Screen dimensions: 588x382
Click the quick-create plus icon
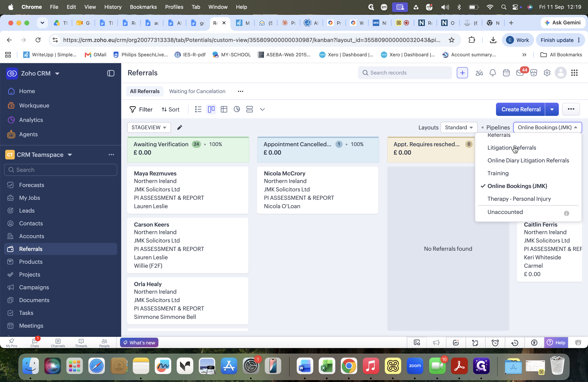[x=462, y=73]
